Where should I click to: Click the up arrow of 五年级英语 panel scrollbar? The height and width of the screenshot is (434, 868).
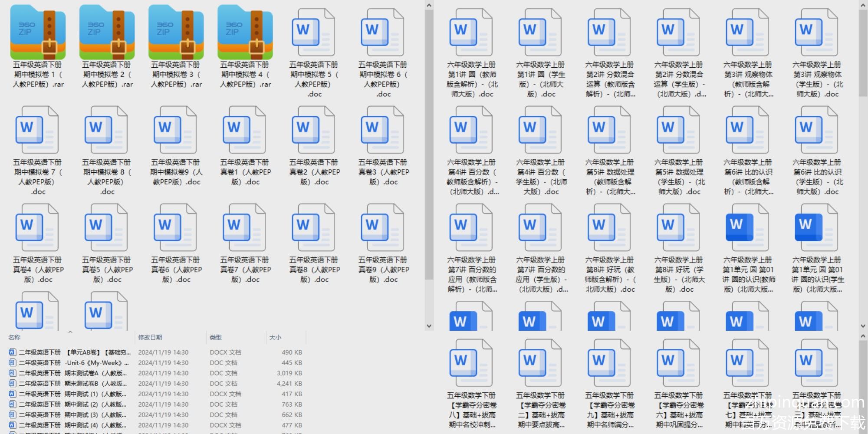pos(429,5)
